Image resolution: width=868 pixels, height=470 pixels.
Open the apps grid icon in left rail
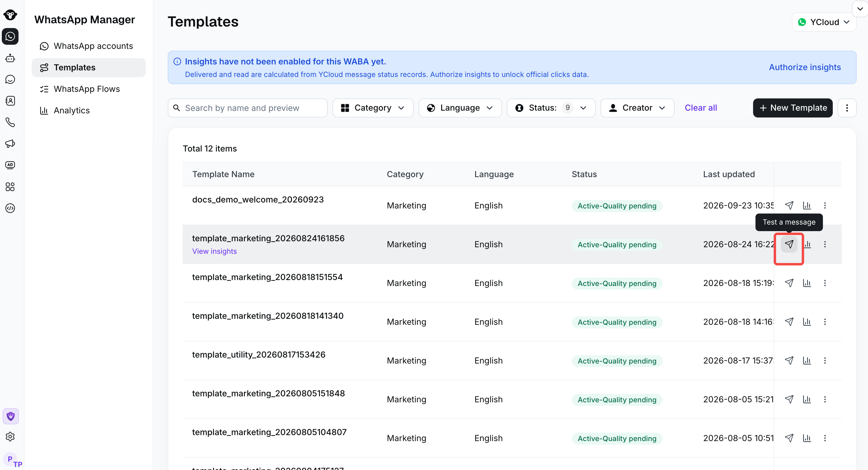coord(10,186)
